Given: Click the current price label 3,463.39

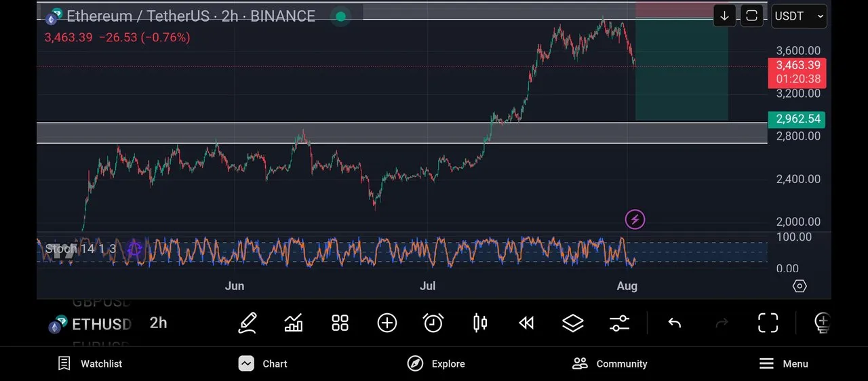Looking at the screenshot, I should (x=797, y=66).
